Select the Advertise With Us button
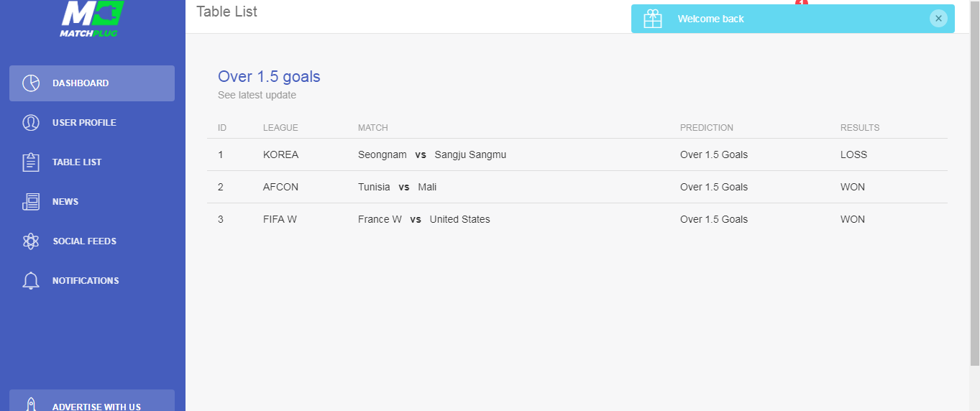Viewport: 980px width, 411px height. click(x=92, y=400)
